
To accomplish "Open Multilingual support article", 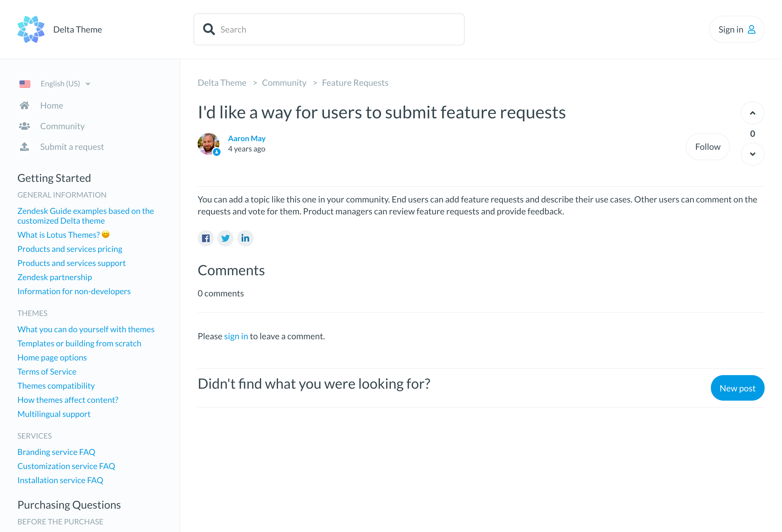I will (54, 414).
